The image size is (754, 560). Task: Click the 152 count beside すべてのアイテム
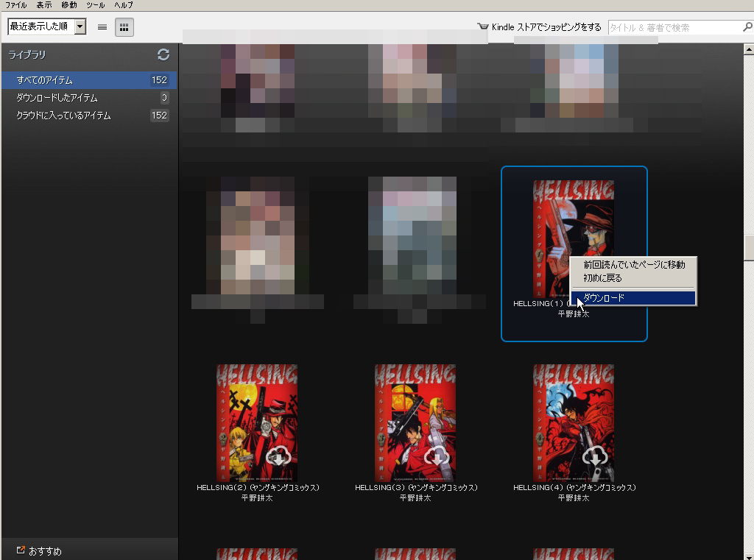(x=159, y=80)
